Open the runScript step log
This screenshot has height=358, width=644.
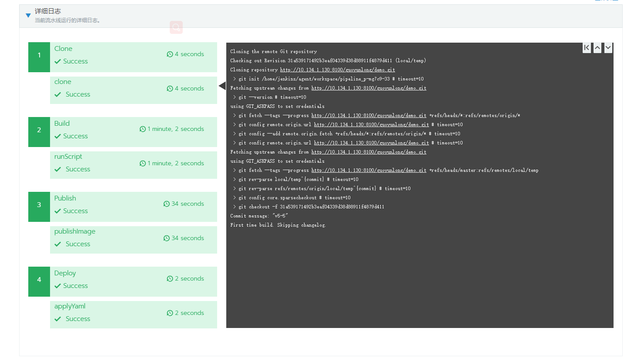[68, 157]
